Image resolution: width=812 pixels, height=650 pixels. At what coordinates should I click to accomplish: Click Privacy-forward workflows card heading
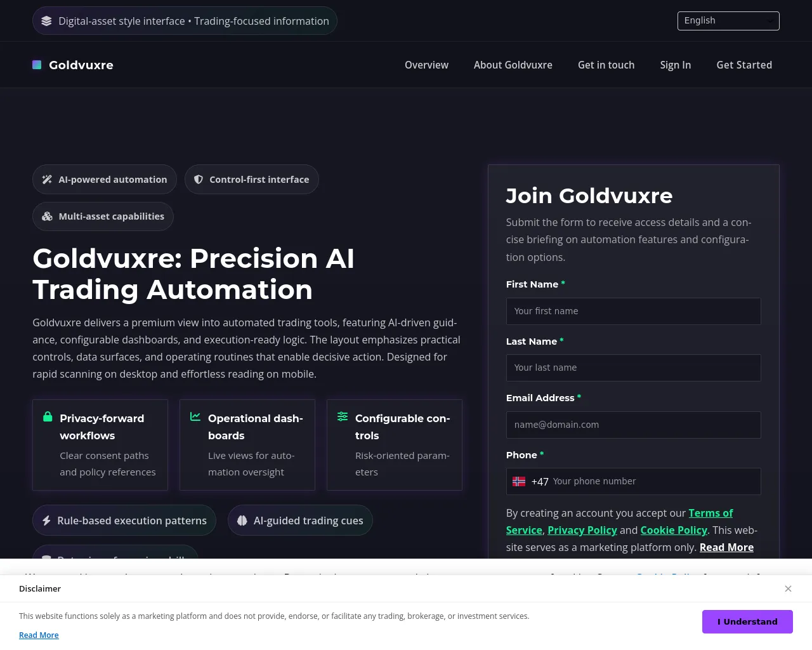click(x=102, y=427)
